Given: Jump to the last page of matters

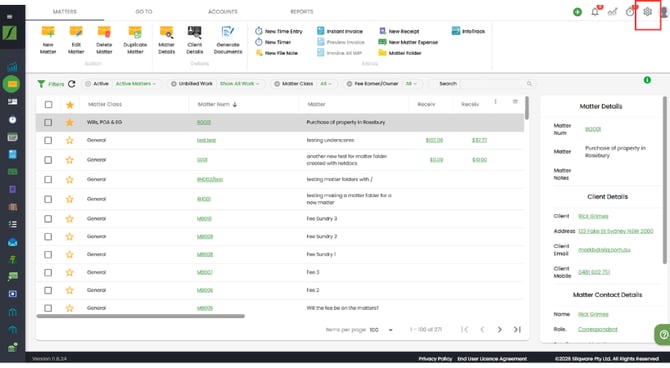Looking at the screenshot, I should [517, 330].
